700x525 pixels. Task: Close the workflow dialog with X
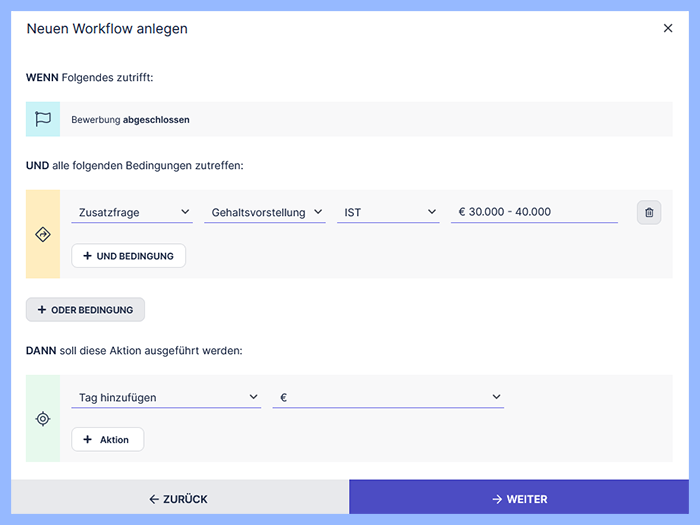[x=668, y=28]
